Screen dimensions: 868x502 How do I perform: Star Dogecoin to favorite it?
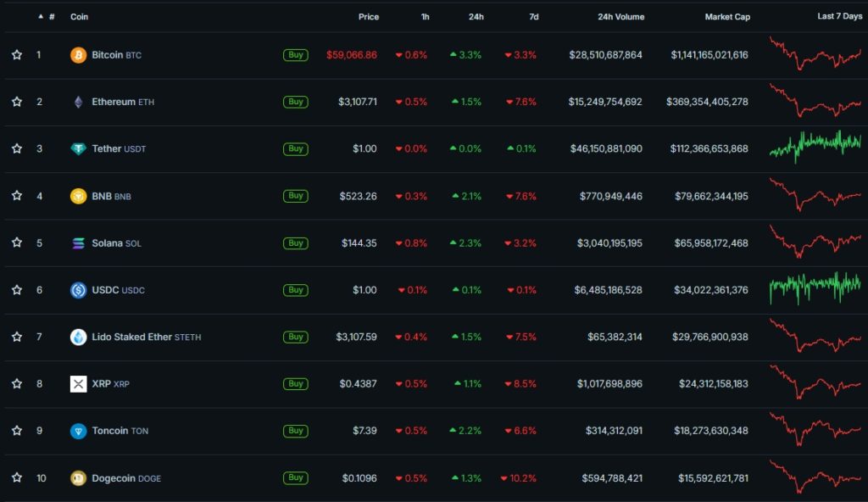click(16, 477)
